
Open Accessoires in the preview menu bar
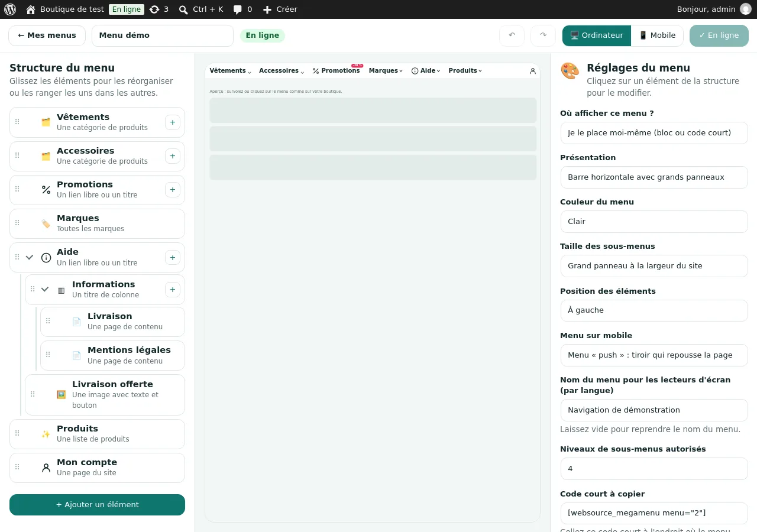tap(282, 71)
